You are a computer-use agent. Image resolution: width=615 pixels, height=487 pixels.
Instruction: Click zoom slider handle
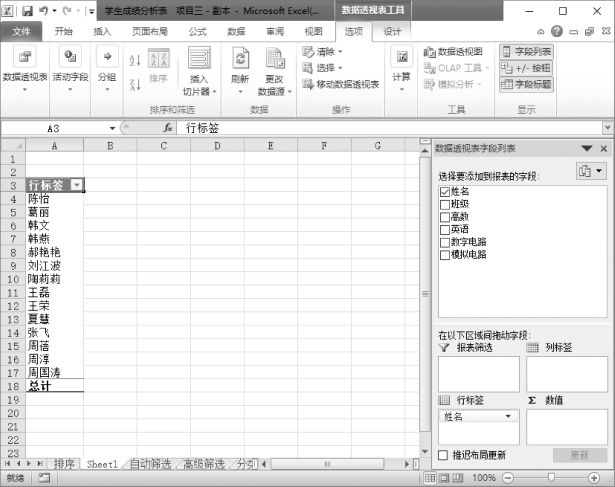[x=551, y=478]
